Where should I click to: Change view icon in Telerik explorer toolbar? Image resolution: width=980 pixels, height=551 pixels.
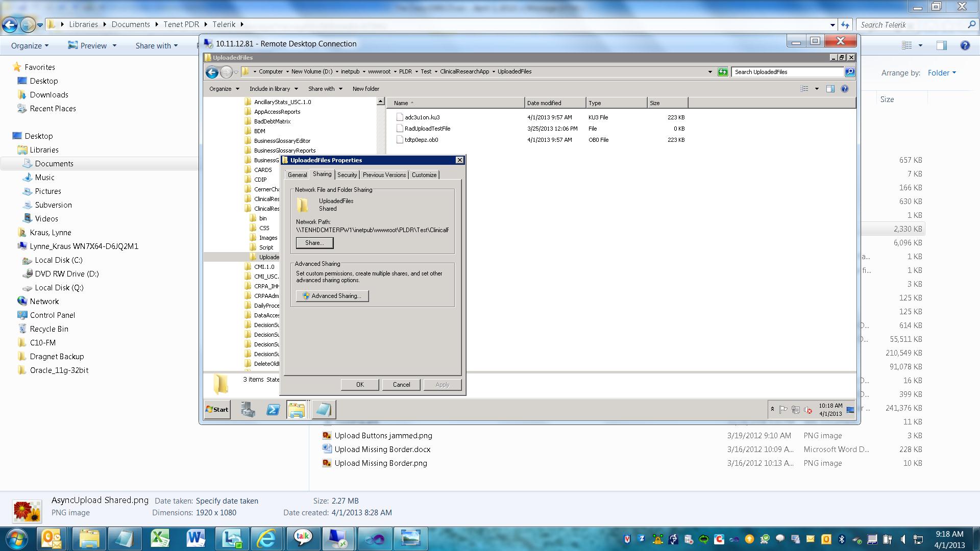point(907,45)
